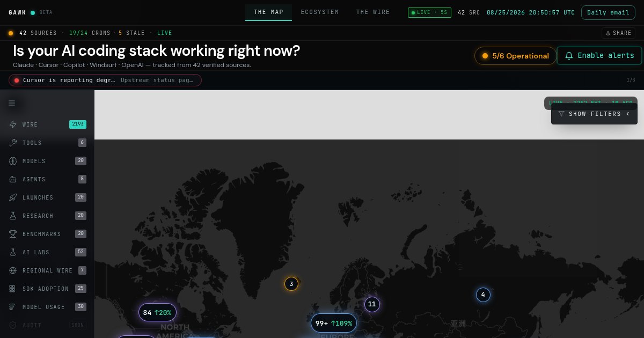Viewport: 644px width, 338px height.
Task: Click the funnel filter icon
Action: 561,114
